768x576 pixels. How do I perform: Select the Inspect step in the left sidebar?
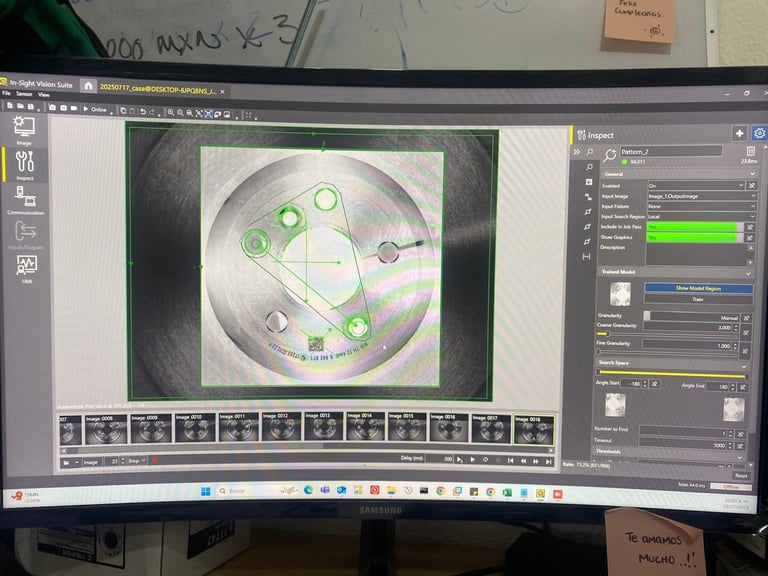click(x=24, y=166)
